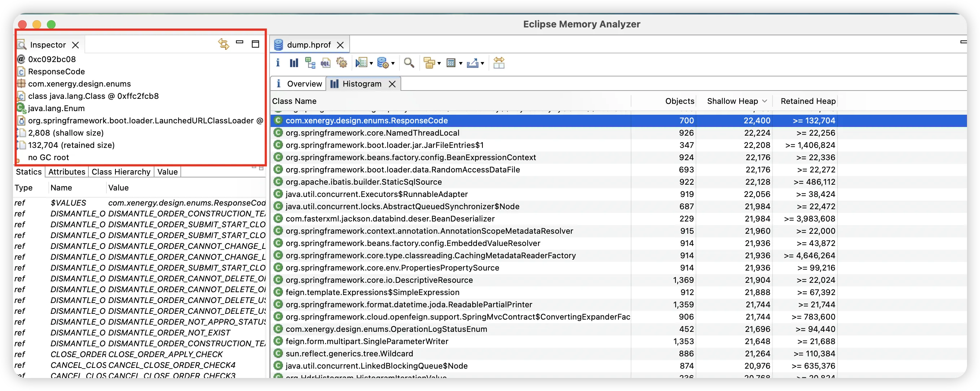Viewport: 980px width, 391px height.
Task: Click the calculate retained size calculator icon
Action: [x=451, y=63]
